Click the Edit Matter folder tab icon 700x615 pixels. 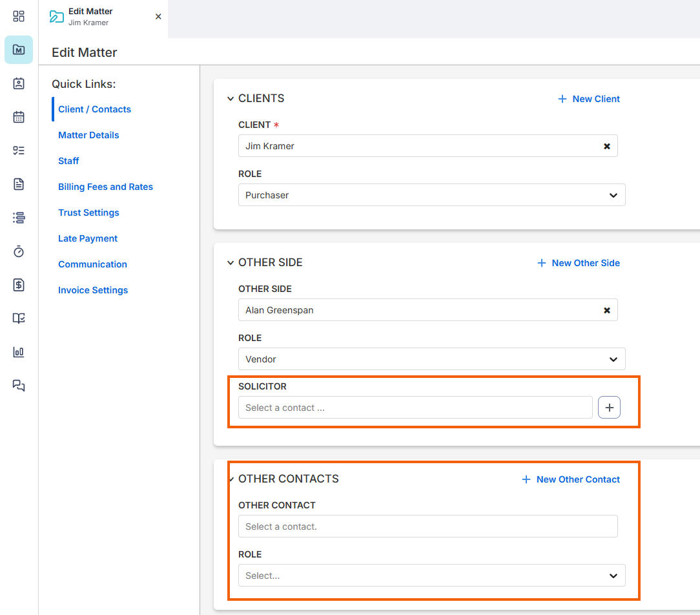click(57, 17)
